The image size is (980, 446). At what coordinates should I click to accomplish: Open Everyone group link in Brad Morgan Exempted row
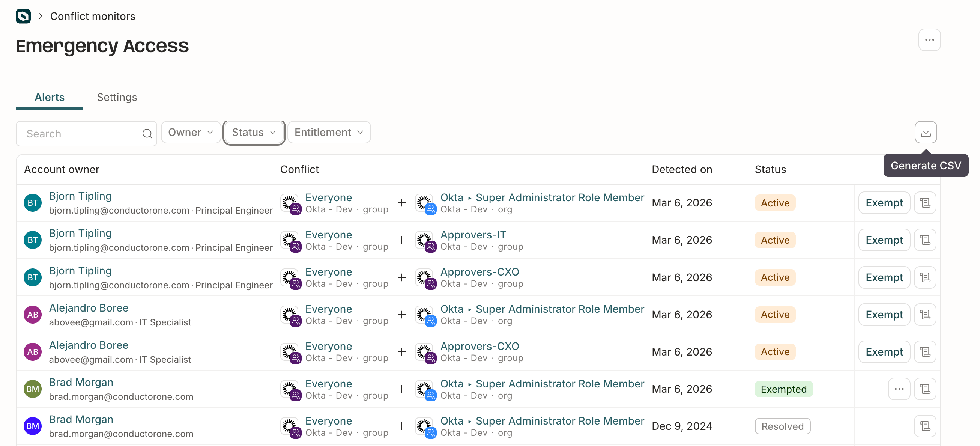click(x=328, y=384)
